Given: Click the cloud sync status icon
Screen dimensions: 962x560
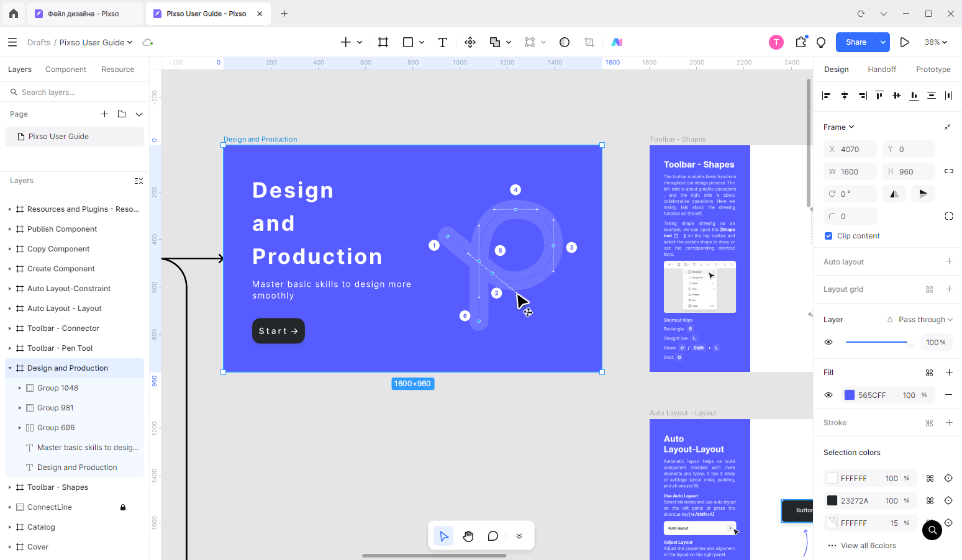Looking at the screenshot, I should [148, 42].
